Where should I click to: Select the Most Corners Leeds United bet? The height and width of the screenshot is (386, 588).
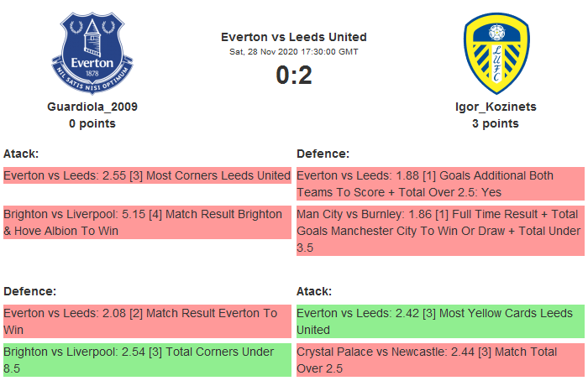pyautogui.click(x=147, y=176)
